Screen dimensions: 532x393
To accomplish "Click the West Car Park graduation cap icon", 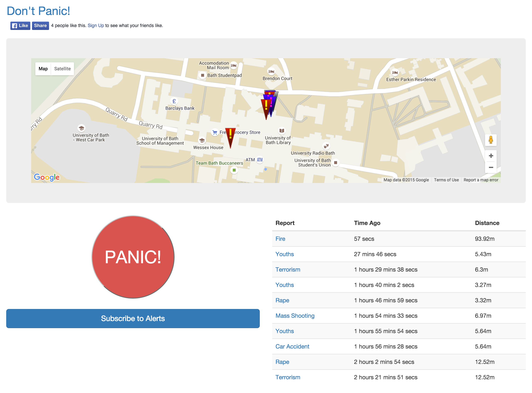I will pos(81,128).
